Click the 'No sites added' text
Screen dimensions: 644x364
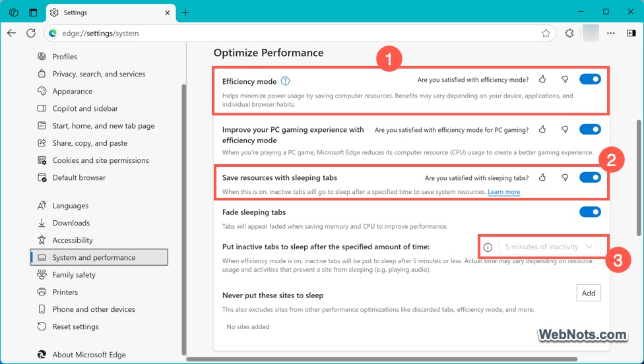248,326
